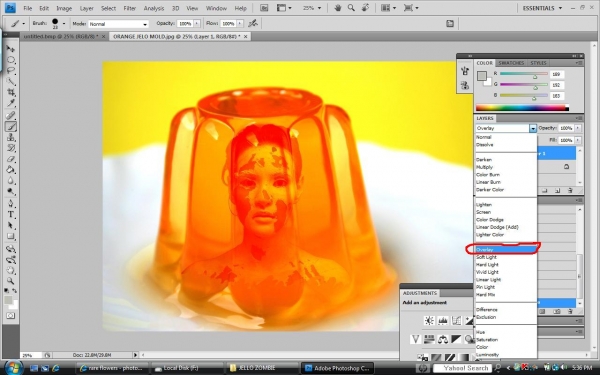
Task: Select the Pen tool
Action: tap(11, 204)
